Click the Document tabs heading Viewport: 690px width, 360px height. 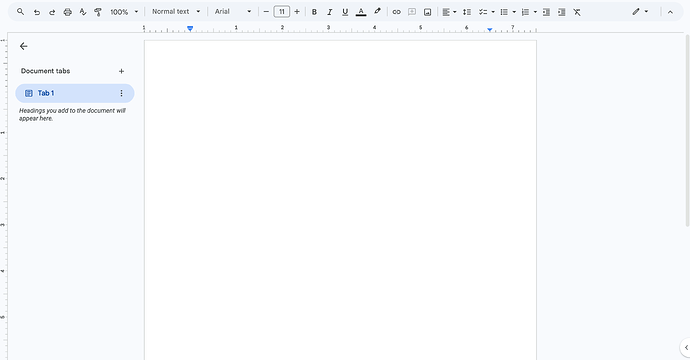45,71
